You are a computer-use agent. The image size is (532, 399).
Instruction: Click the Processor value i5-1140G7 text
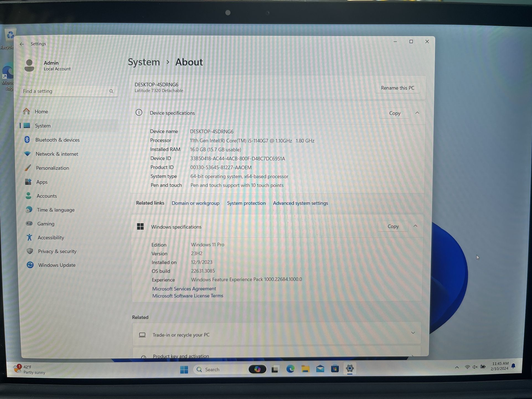click(x=252, y=141)
